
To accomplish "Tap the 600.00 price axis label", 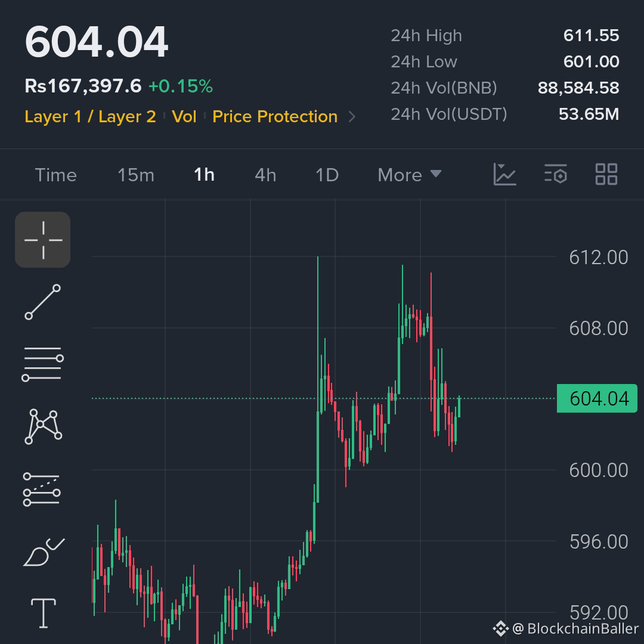I will pos(599,470).
